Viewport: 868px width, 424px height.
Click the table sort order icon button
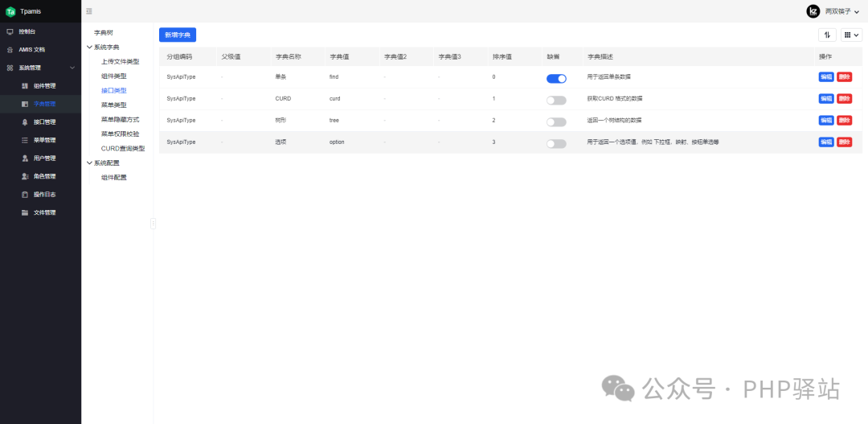coord(827,35)
